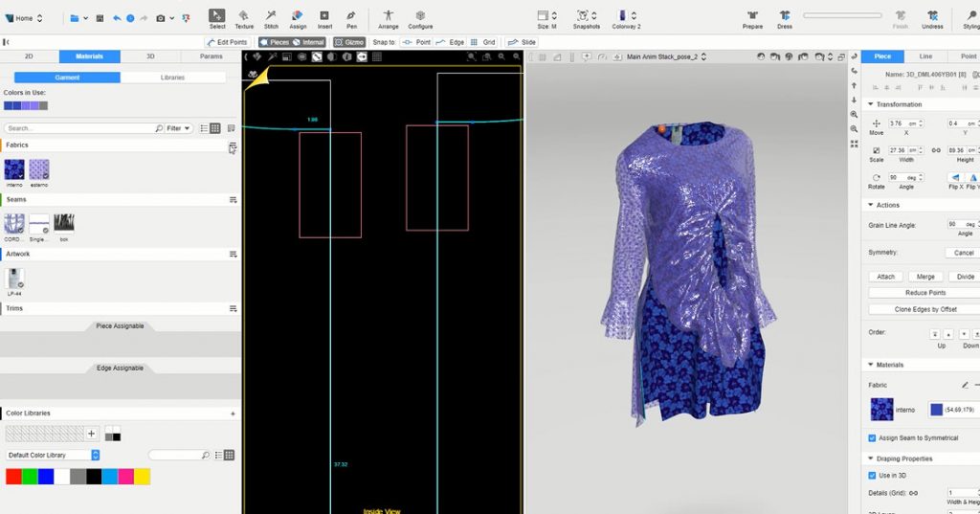Open the Insert tool

(x=324, y=19)
